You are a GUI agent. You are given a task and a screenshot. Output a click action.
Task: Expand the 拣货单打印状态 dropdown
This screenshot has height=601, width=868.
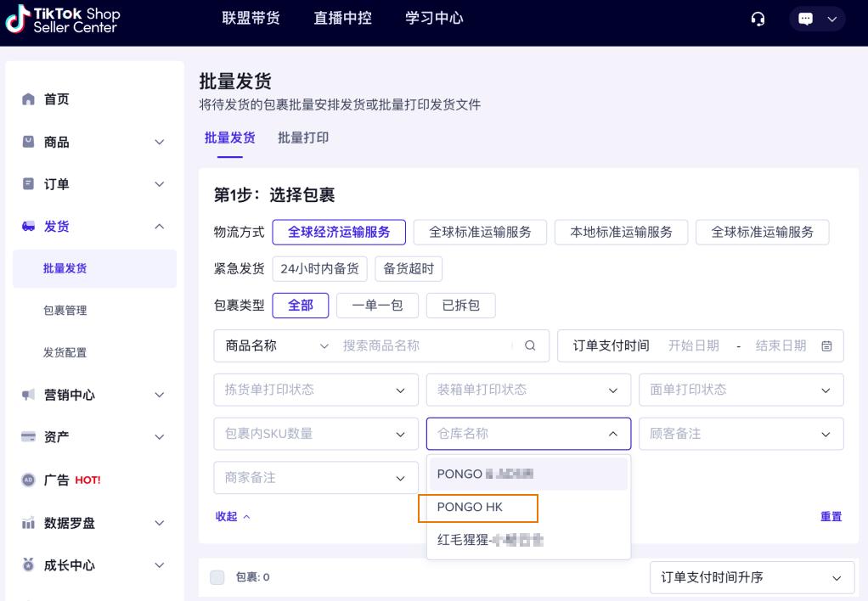[315, 390]
